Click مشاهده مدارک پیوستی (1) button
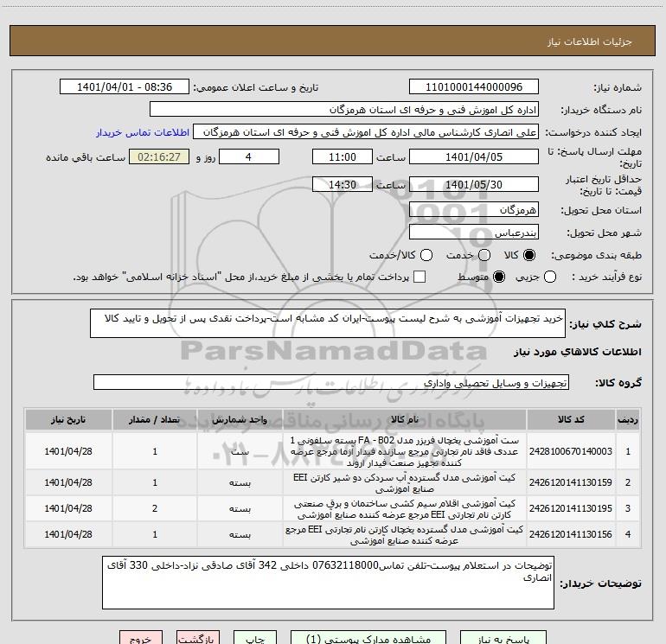This screenshot has height=644, width=666. 368,638
